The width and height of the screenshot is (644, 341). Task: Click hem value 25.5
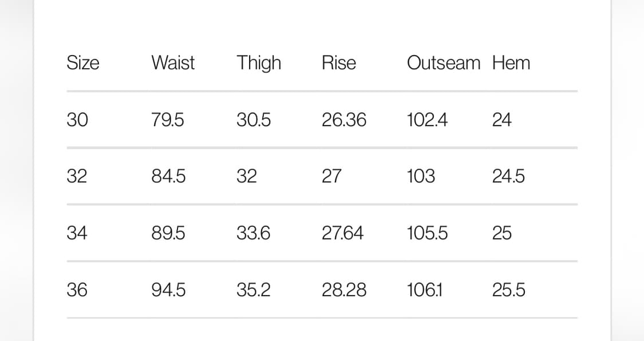(508, 289)
